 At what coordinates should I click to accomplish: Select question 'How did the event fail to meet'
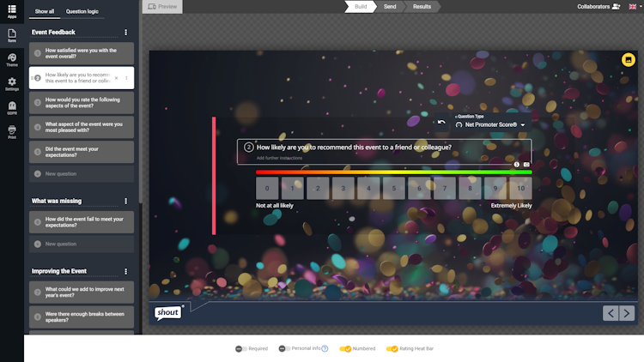click(82, 222)
